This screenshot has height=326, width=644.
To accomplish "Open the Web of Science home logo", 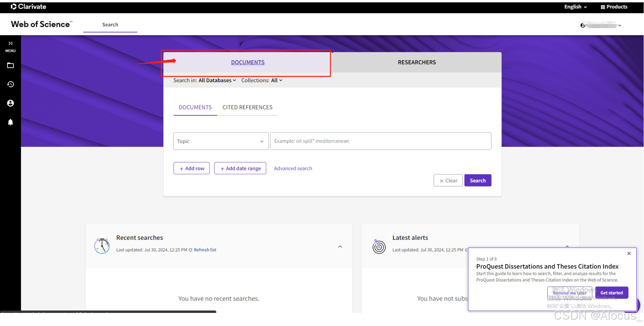I will point(41,24).
